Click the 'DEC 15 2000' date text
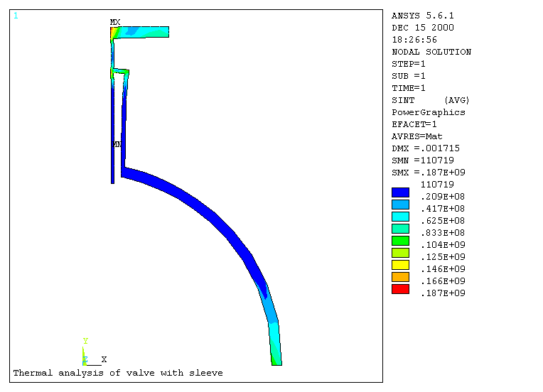This screenshot has height=392, width=543. coord(422,28)
